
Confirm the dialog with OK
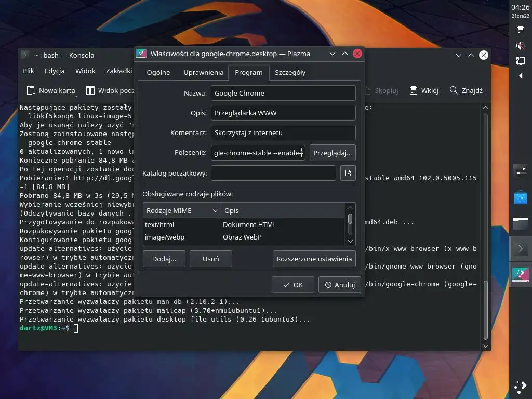pos(293,285)
